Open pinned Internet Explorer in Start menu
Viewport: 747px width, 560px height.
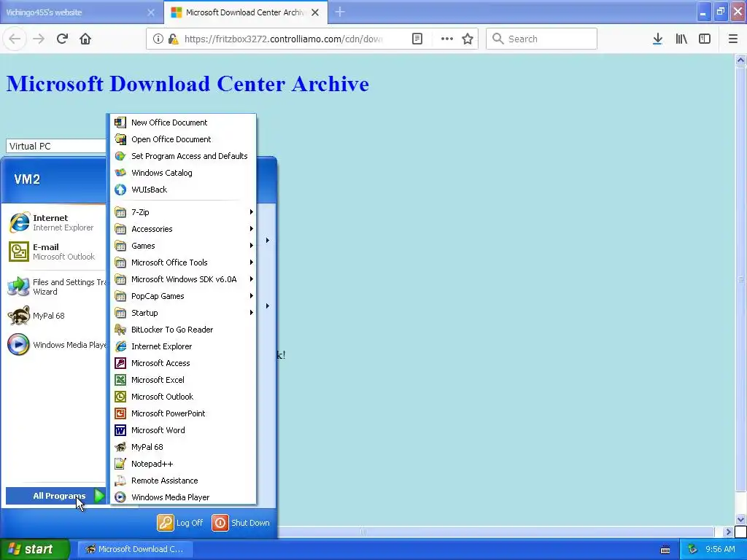(x=55, y=222)
